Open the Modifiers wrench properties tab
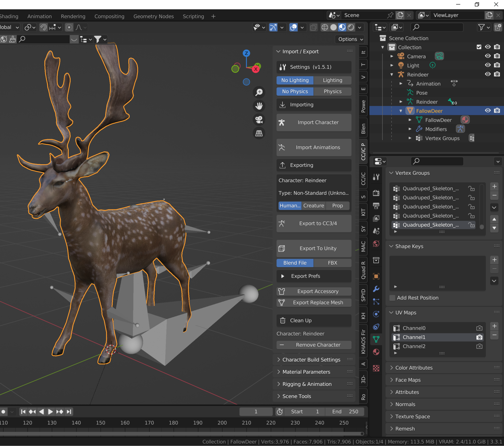 pos(376,289)
